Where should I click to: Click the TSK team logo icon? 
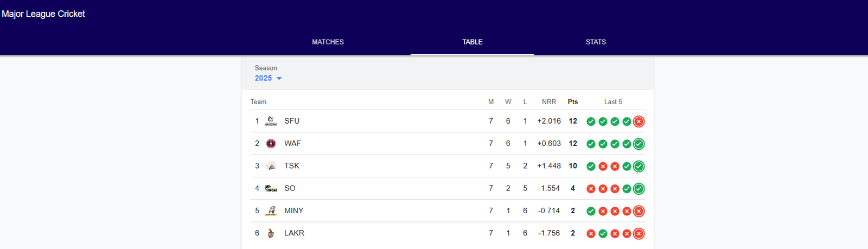coord(271,166)
